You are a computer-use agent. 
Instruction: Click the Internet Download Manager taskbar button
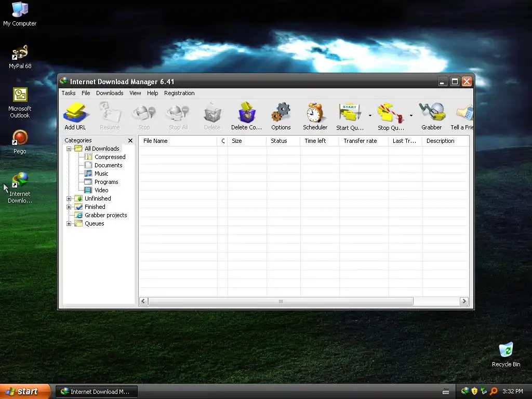(96, 392)
